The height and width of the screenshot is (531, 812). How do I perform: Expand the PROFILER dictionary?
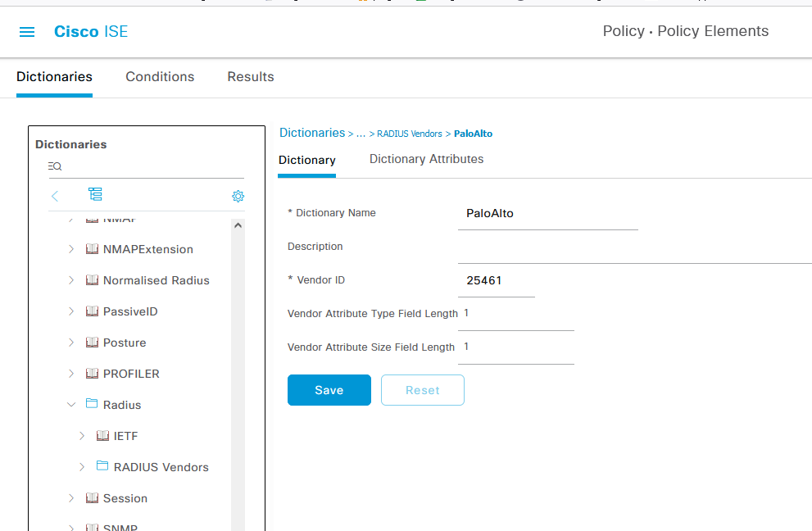tap(71, 374)
